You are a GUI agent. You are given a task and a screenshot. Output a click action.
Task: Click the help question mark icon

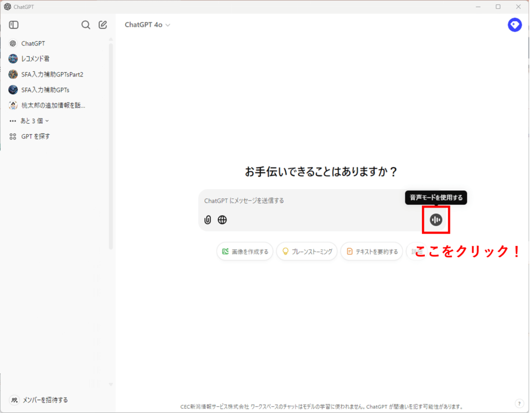pos(519,404)
